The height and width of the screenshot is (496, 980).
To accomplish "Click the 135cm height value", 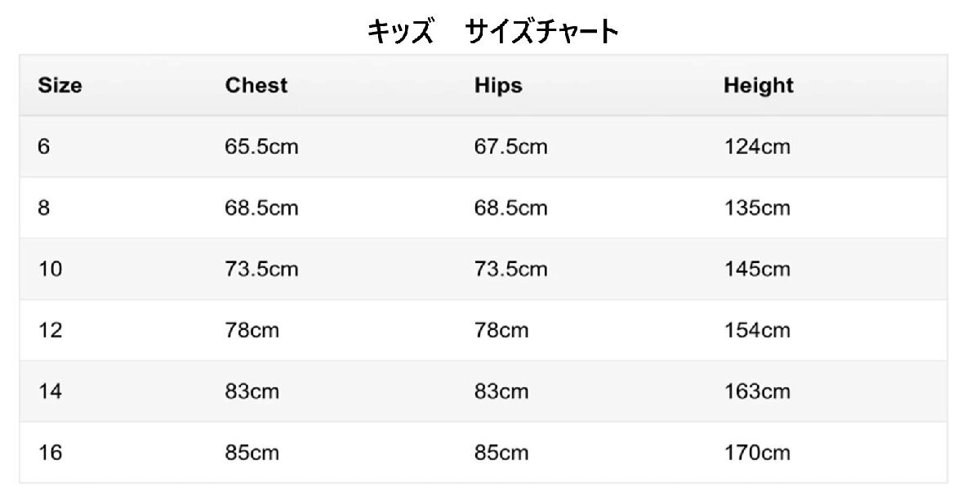I will click(756, 208).
